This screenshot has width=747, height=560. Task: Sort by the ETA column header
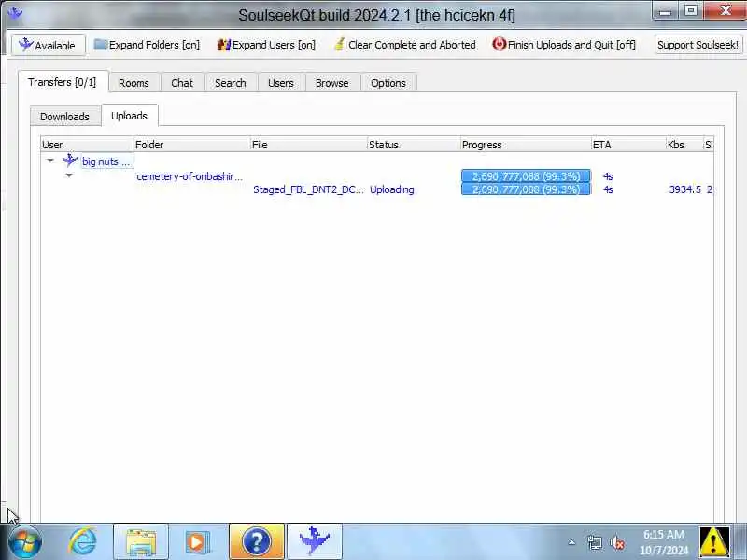(628, 145)
